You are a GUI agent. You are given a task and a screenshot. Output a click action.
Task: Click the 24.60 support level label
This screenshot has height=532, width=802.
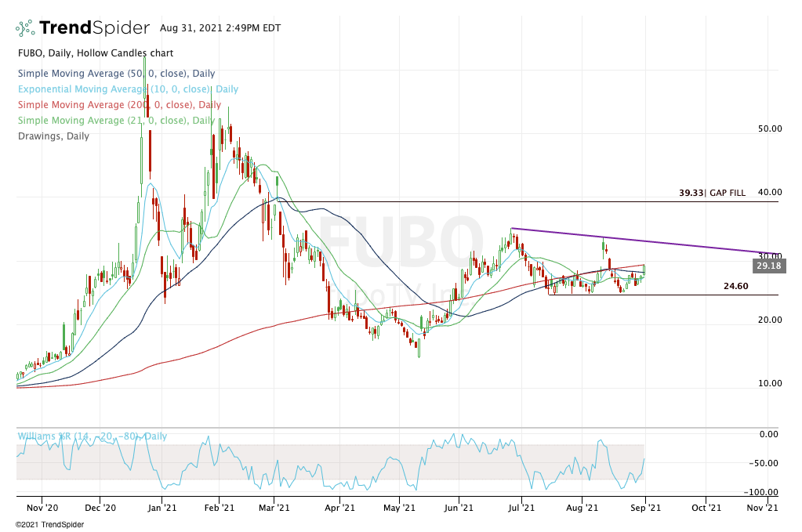pyautogui.click(x=735, y=286)
